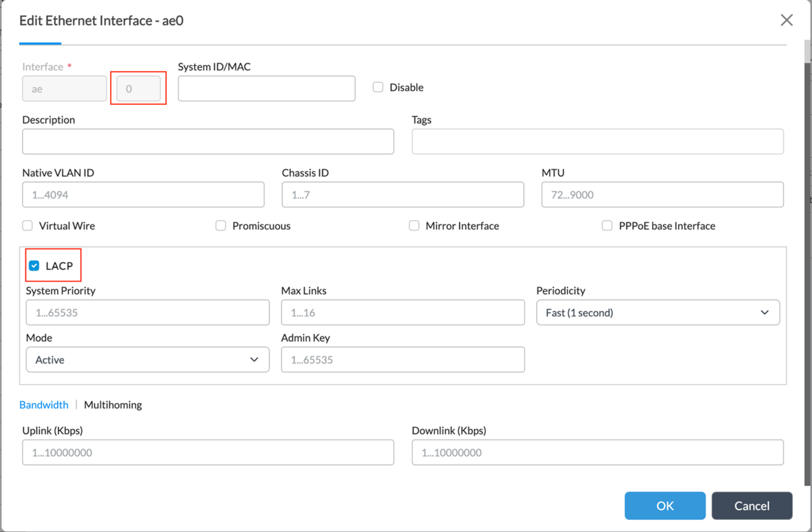The height and width of the screenshot is (532, 812).
Task: Click the Chassis ID field
Action: click(402, 194)
